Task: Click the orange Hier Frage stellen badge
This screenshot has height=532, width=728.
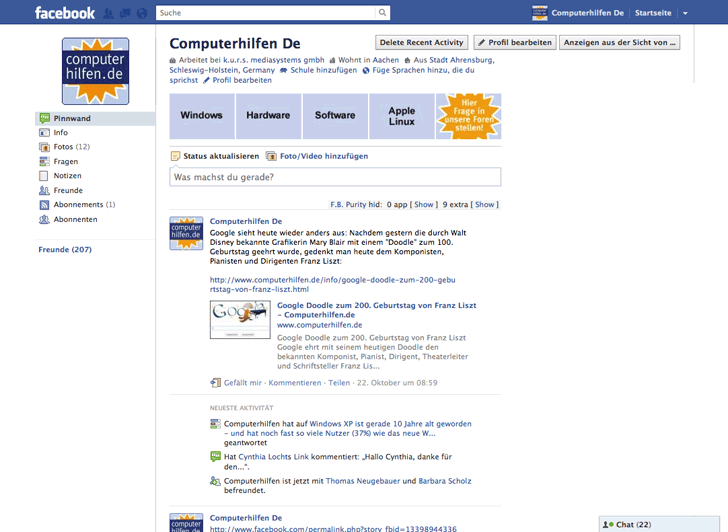Action: click(x=468, y=116)
